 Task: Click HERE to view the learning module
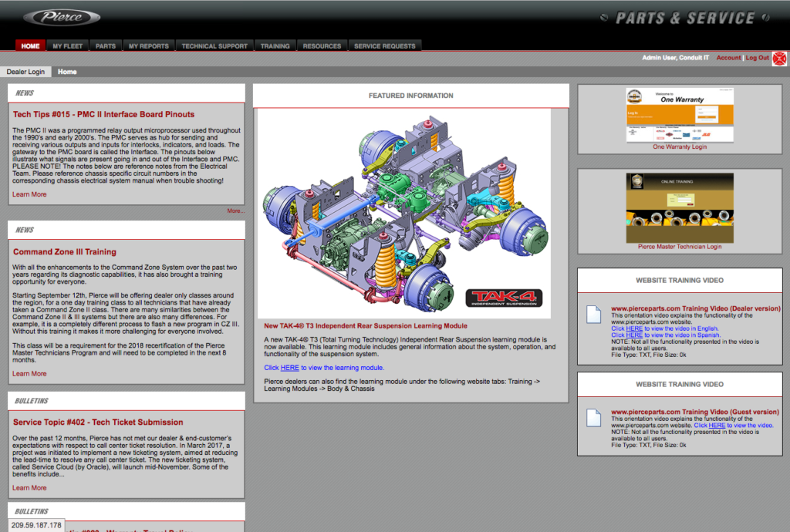[290, 368]
